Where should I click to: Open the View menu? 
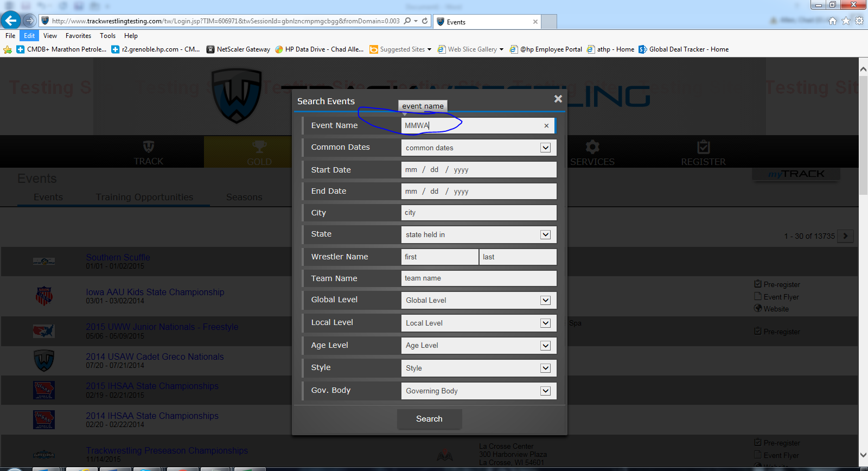tap(50, 36)
